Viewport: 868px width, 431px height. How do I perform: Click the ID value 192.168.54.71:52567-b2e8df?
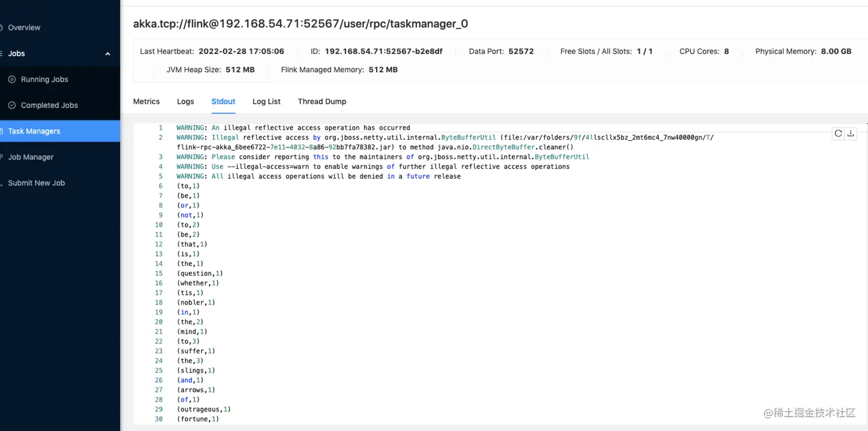[x=383, y=51]
